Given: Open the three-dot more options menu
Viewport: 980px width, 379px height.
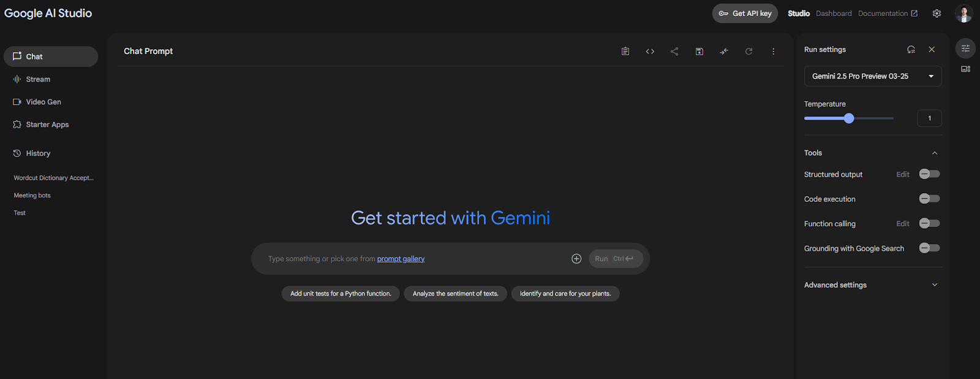Looking at the screenshot, I should click(x=773, y=52).
